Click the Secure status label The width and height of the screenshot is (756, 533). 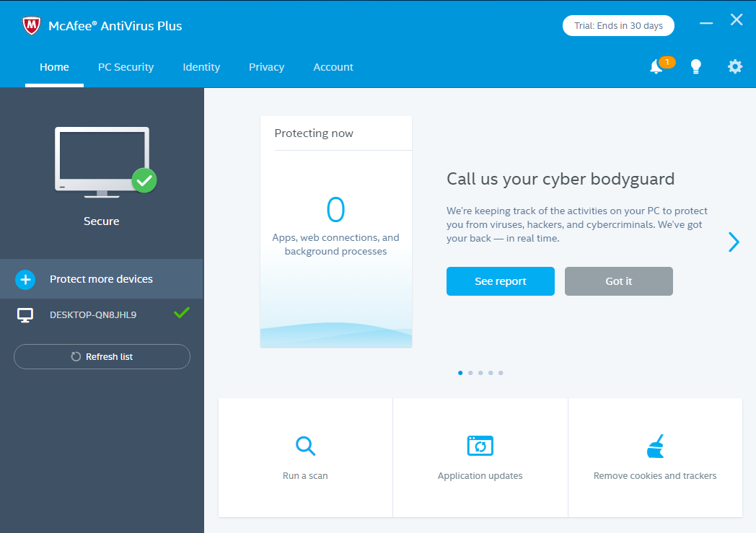pos(101,221)
